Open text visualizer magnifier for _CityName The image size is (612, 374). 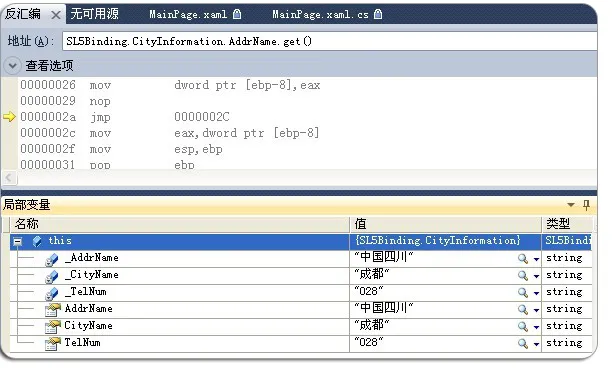[523, 276]
